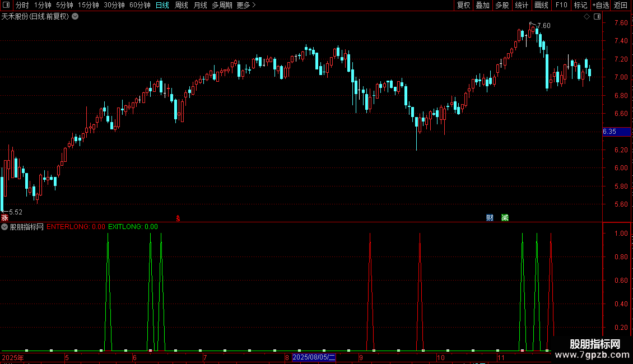Add stock via +自选 button
This screenshot has height=364, width=633.
coord(601,5)
